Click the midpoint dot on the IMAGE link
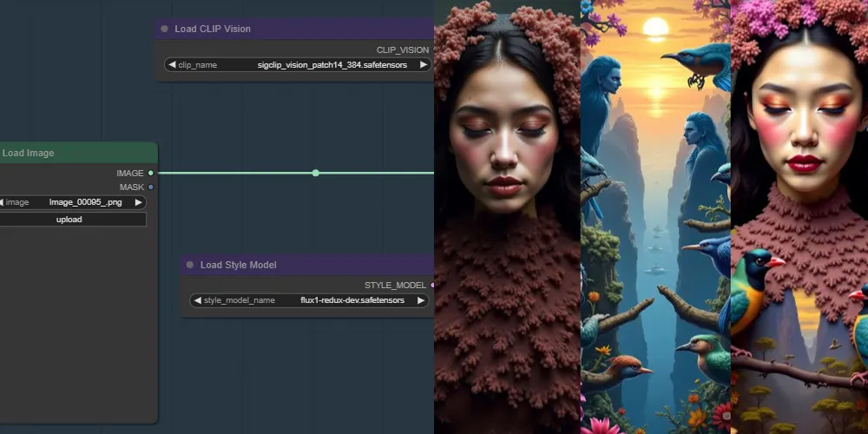 pyautogui.click(x=316, y=174)
